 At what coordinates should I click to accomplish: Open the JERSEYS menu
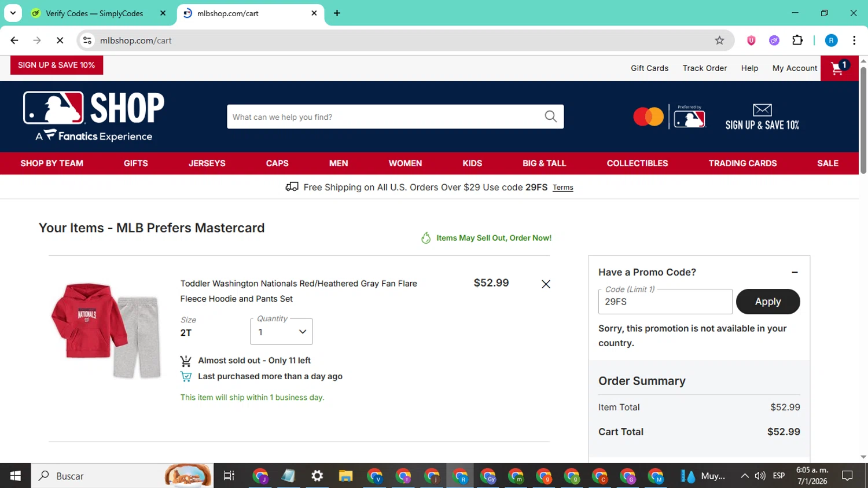[207, 163]
